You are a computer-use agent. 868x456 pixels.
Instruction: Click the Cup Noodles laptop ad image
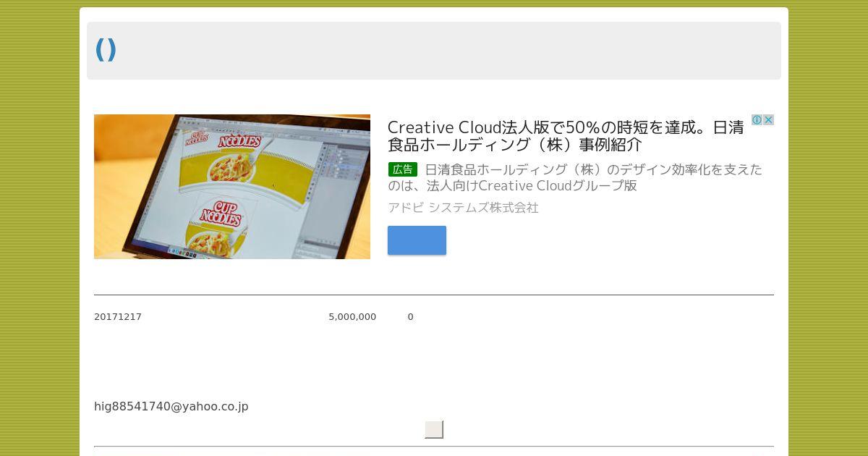coord(232,187)
